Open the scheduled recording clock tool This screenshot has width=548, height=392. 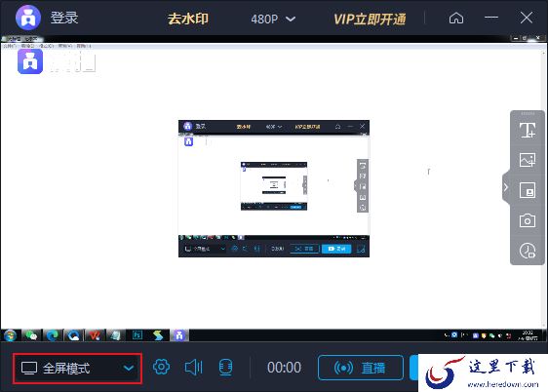[527, 251]
